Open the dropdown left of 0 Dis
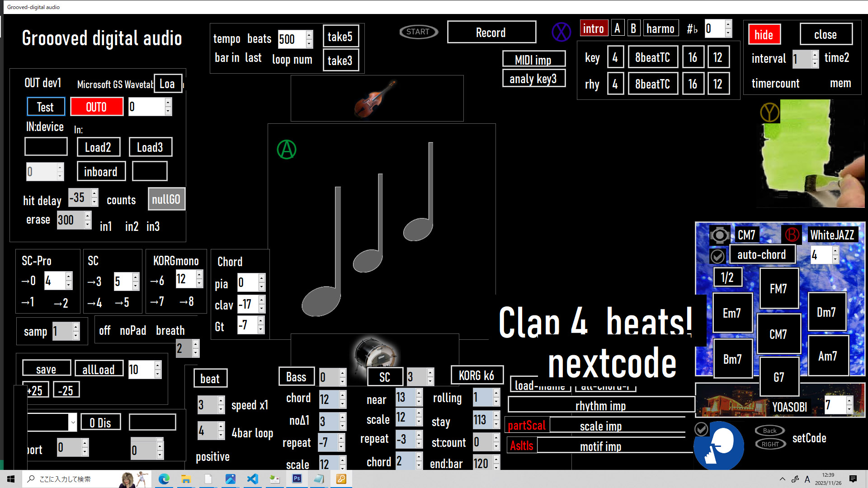This screenshot has width=868, height=488. point(72,423)
